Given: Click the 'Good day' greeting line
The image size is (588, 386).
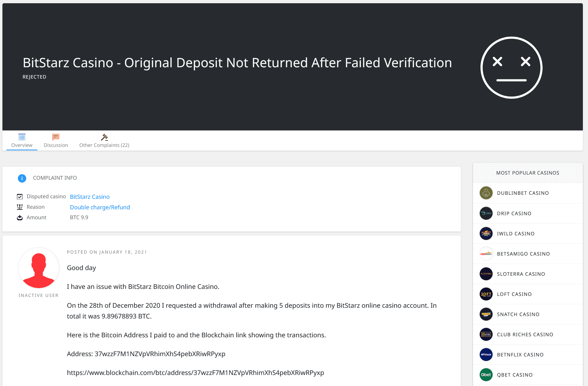Looking at the screenshot, I should 81,268.
